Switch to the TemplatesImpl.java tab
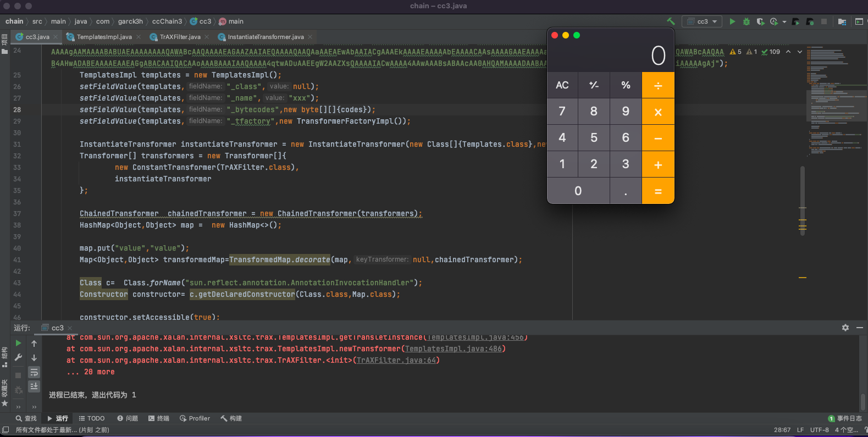 click(x=104, y=37)
